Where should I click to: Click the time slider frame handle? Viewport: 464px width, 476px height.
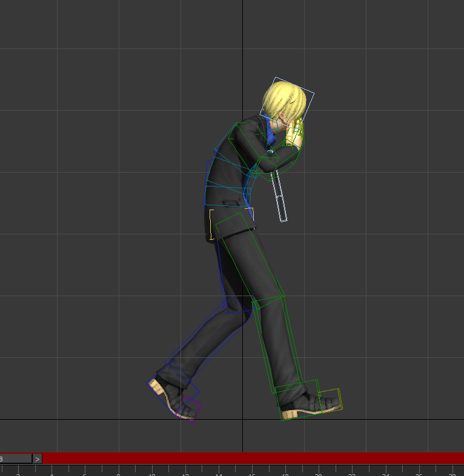[15, 459]
